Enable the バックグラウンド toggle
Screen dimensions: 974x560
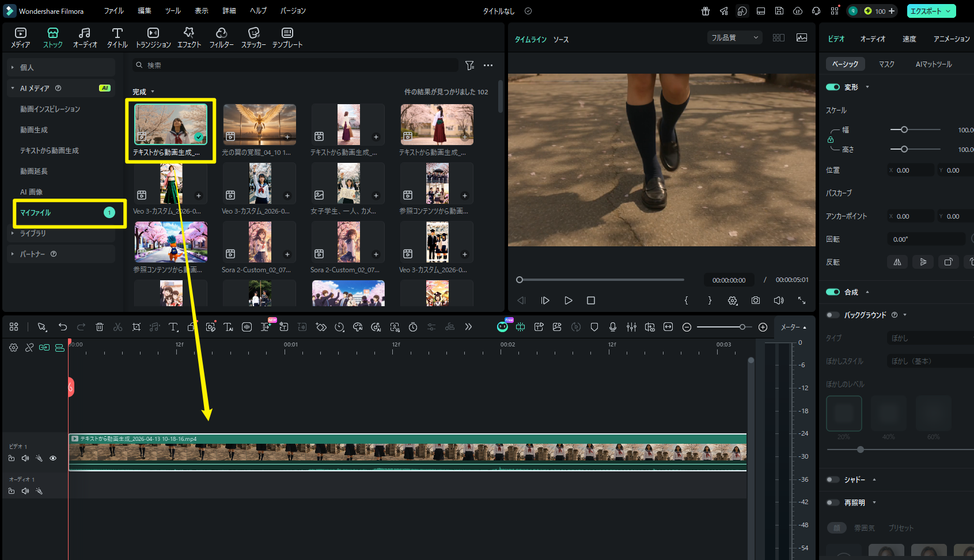(x=833, y=315)
